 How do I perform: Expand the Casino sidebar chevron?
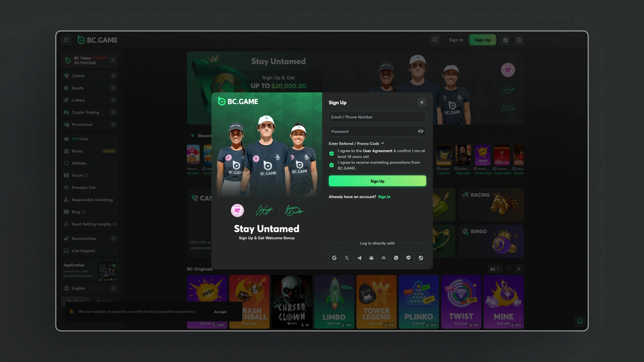(113, 76)
